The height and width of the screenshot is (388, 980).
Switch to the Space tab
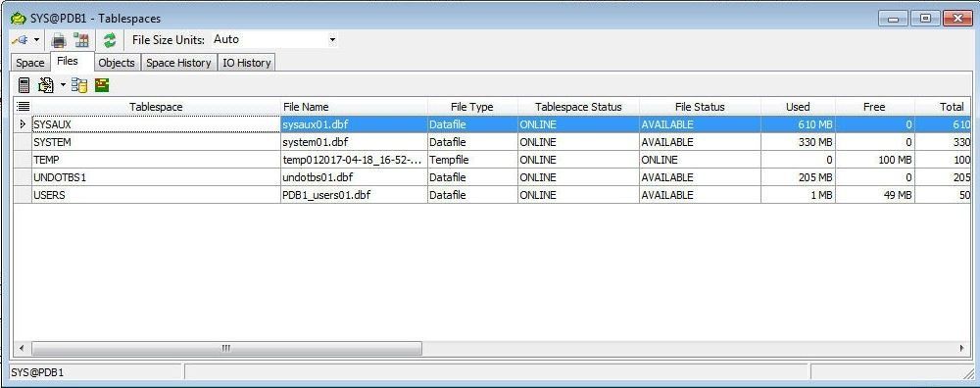click(x=30, y=63)
